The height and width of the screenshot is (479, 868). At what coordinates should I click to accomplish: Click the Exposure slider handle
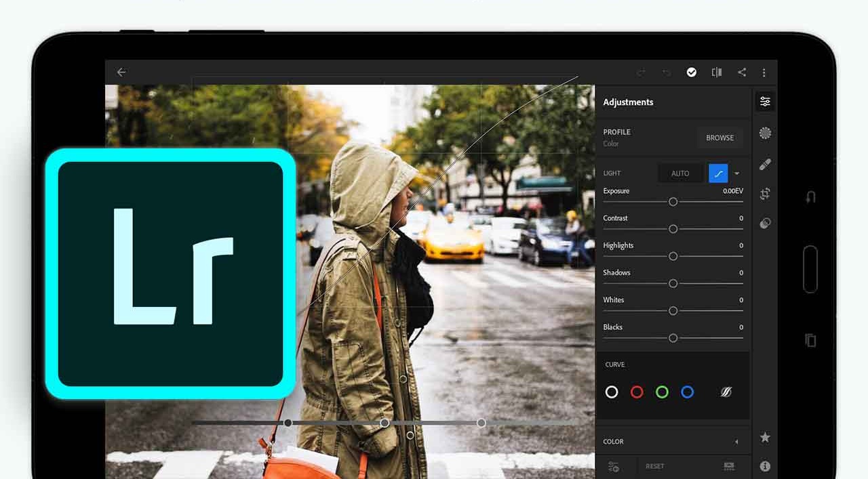(x=673, y=202)
